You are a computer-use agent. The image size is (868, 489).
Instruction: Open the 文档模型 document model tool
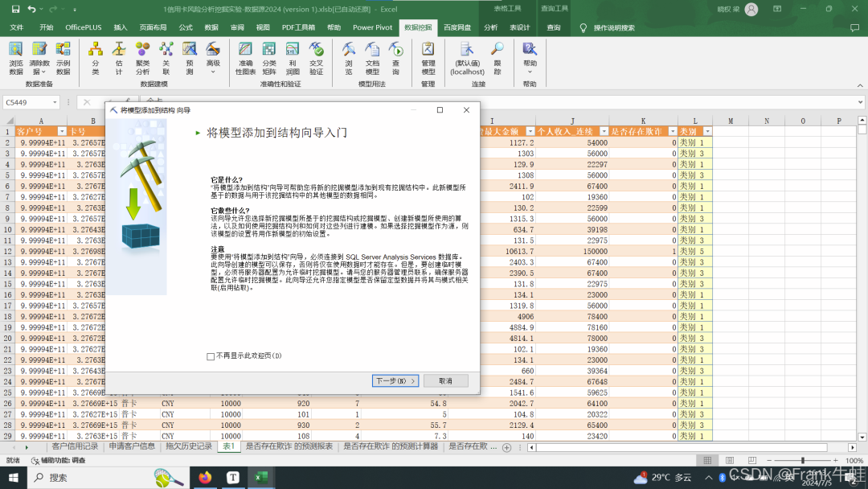coord(372,58)
